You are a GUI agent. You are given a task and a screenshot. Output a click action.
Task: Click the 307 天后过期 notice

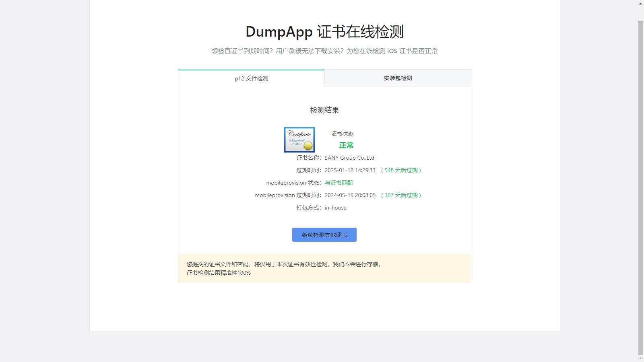(401, 195)
